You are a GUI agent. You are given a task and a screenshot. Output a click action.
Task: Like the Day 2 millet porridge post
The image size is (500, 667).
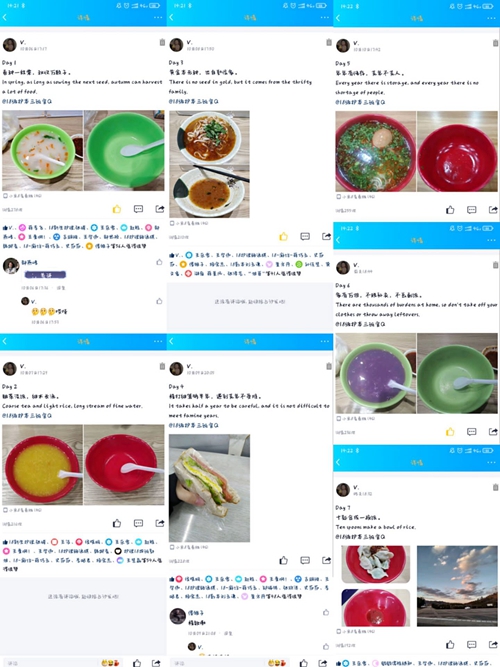coord(117,523)
